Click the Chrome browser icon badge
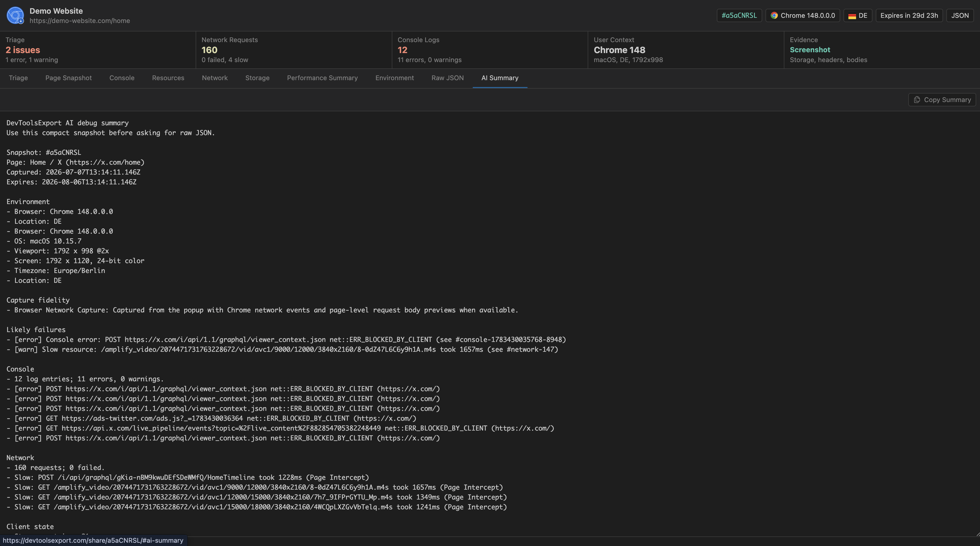Viewport: 980px width, 546px height. click(802, 16)
